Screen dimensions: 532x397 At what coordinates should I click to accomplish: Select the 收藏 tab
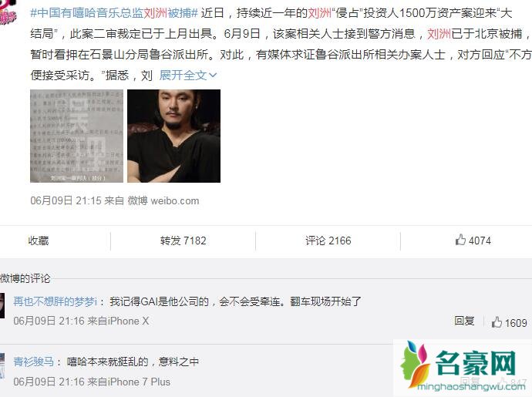pos(39,241)
